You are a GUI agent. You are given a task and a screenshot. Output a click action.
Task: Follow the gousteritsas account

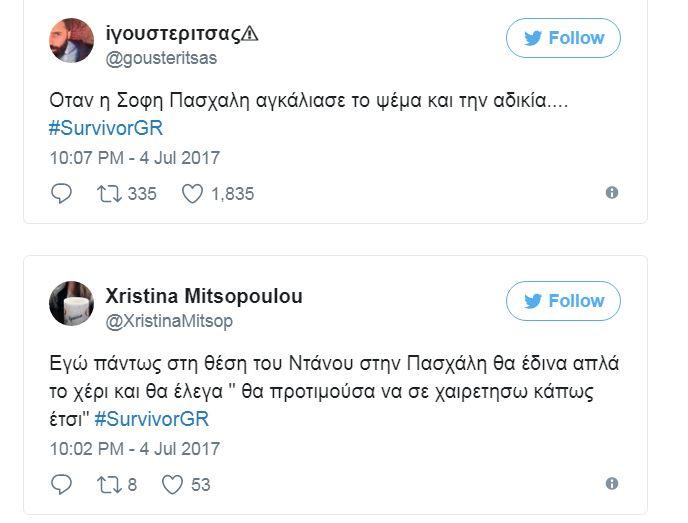(563, 38)
